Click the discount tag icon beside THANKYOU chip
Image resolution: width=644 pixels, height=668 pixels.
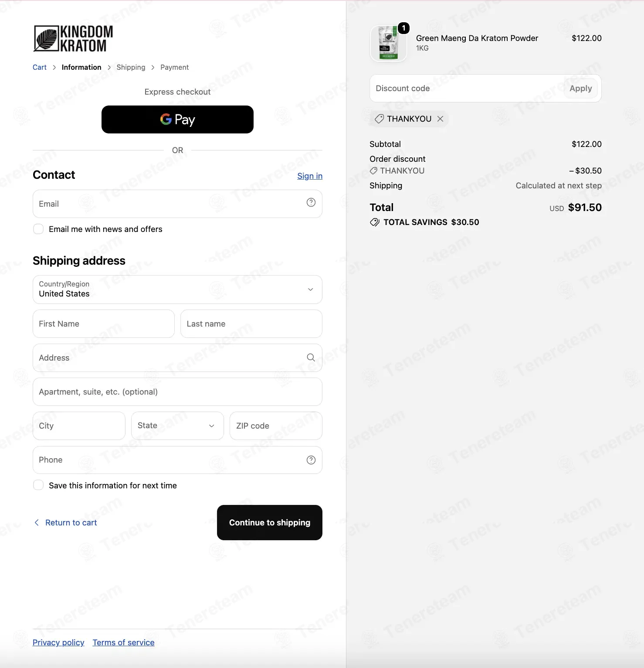(380, 119)
